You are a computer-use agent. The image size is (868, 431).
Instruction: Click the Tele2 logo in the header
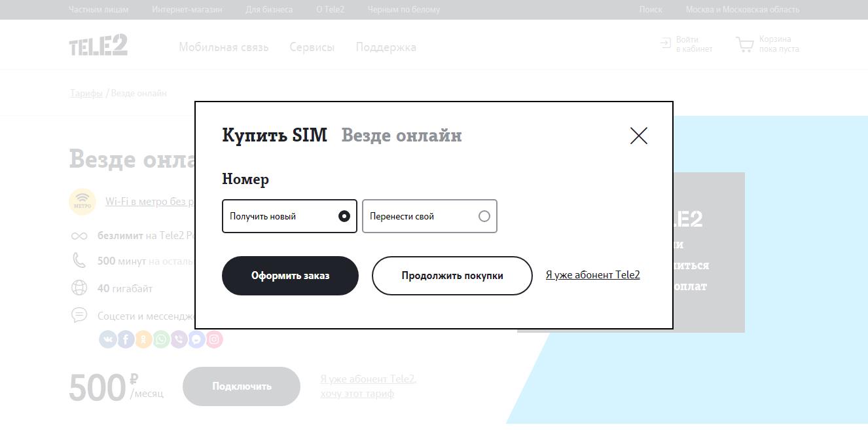tap(98, 45)
